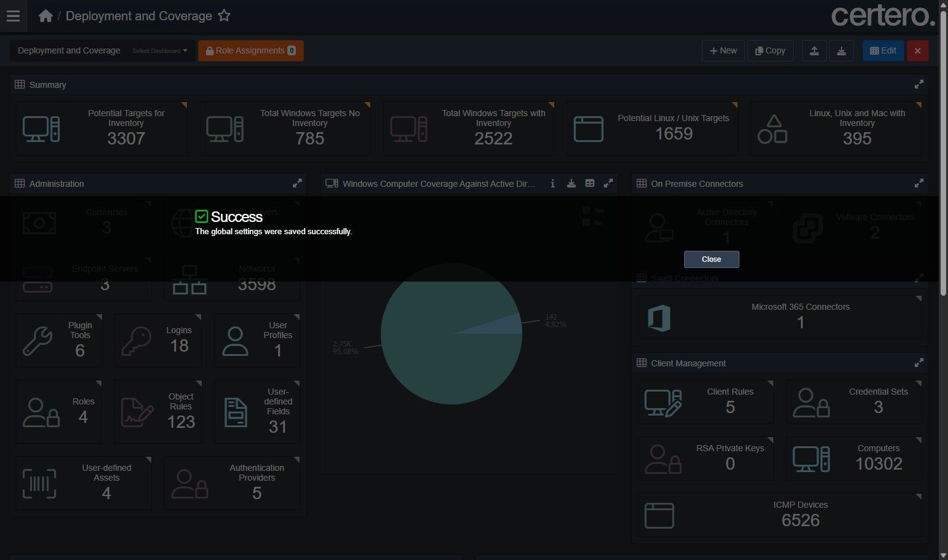Click the Object Rules count 123
This screenshot has height=560, width=948.
tap(181, 422)
